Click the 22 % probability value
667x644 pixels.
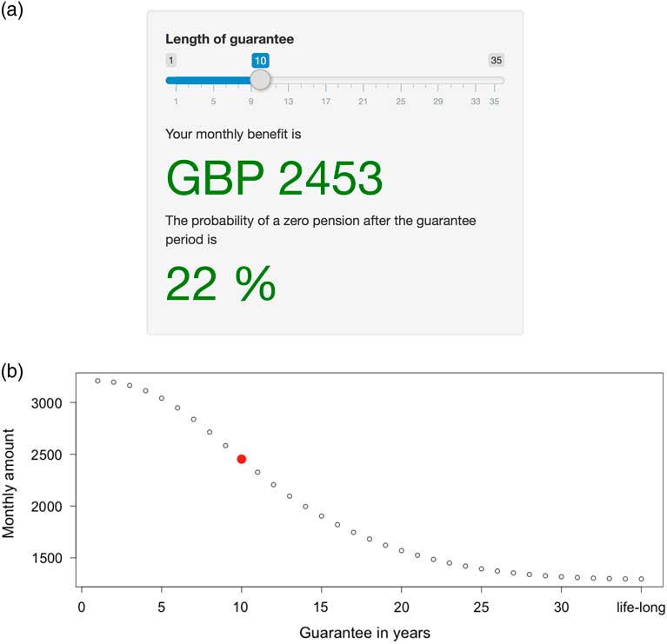pos(221,282)
